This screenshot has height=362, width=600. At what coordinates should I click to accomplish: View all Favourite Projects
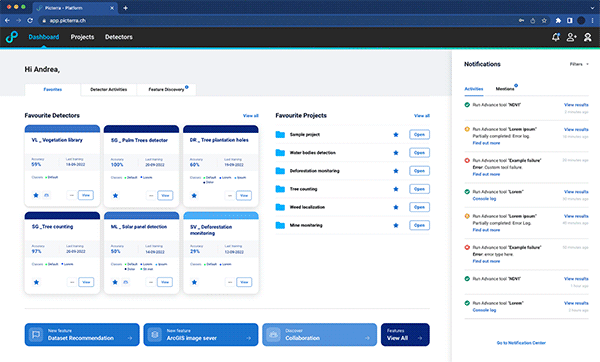coord(422,116)
